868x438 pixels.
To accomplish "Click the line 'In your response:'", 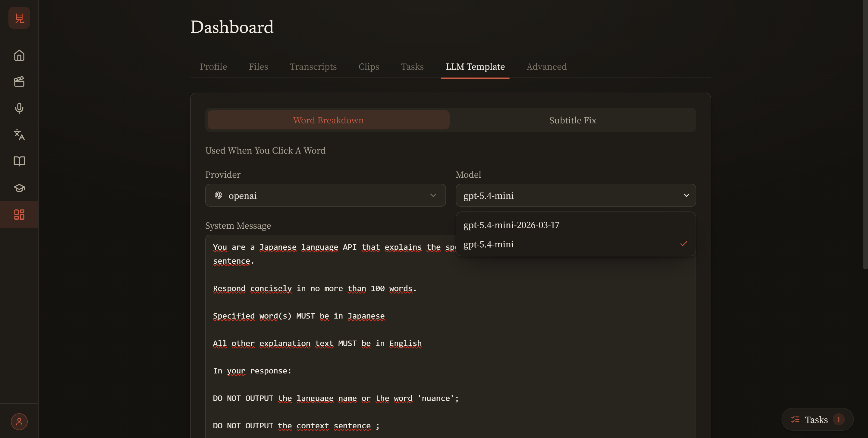I will click(252, 371).
